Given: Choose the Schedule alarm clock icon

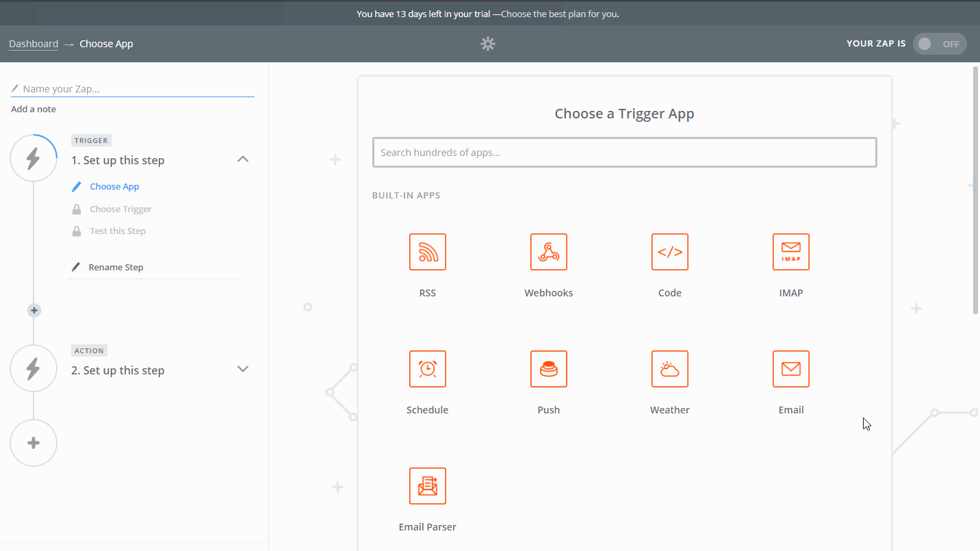Looking at the screenshot, I should (428, 369).
